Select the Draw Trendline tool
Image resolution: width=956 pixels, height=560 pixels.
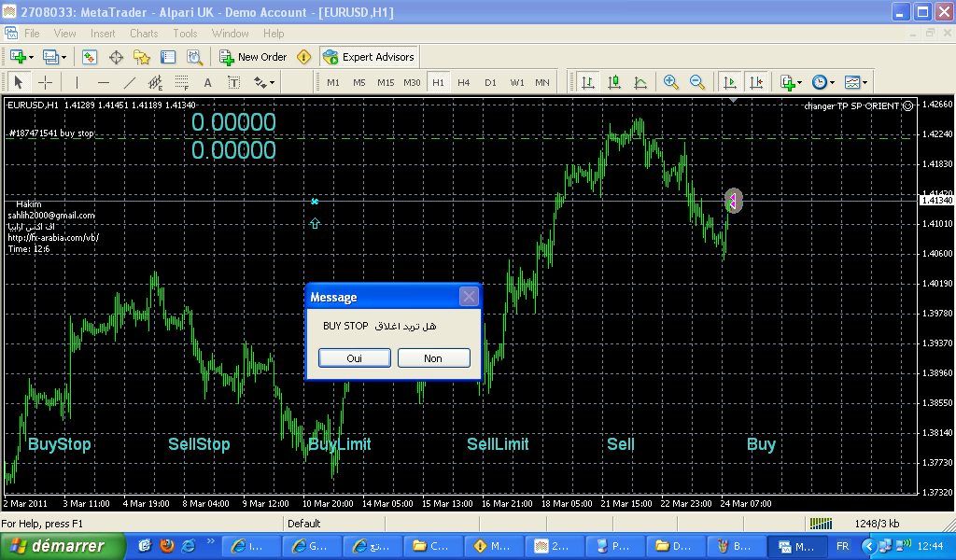click(x=130, y=82)
